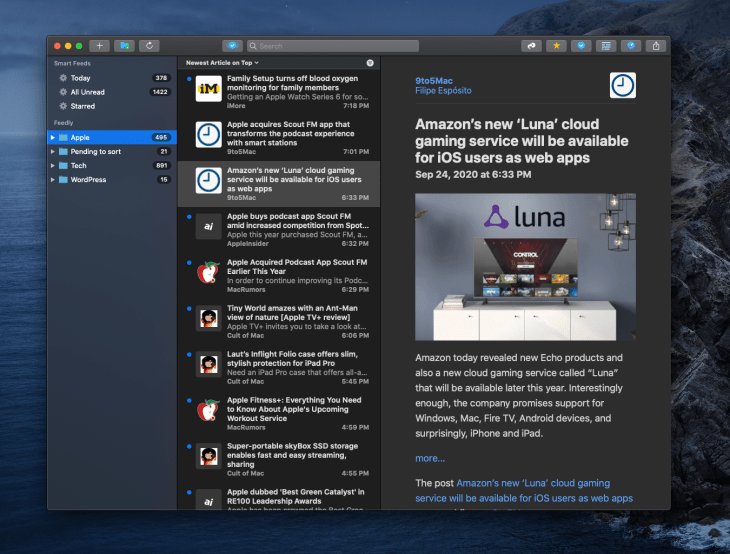Screen dimensions: 730x554
Task: Select the All Unread smart feed
Action: [x=112, y=92]
